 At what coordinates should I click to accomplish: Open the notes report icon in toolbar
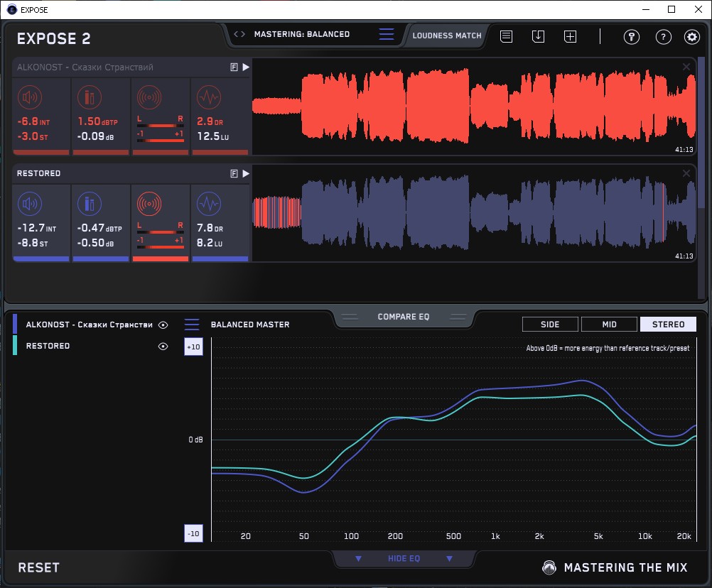(506, 36)
